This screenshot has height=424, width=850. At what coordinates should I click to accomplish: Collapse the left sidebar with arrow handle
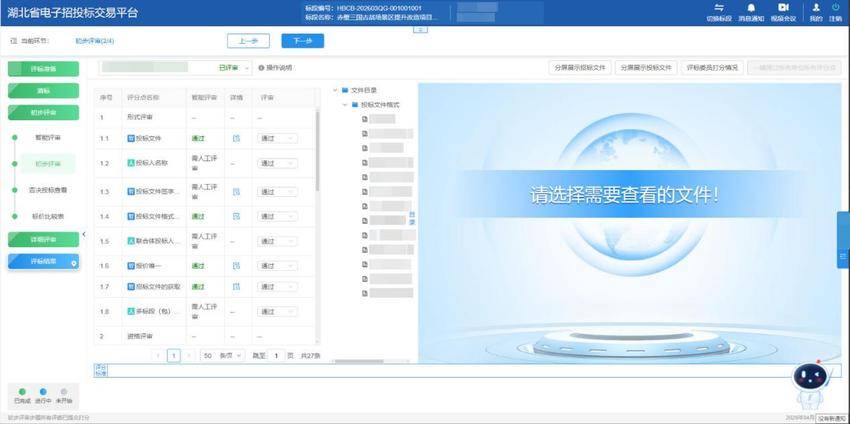pos(84,235)
